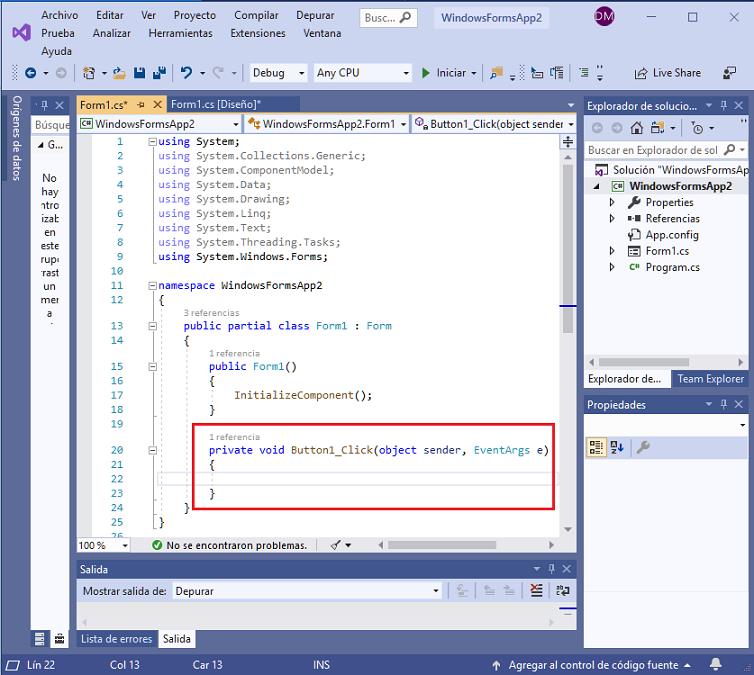Click the indent toolbar icon next to Live Share

click(584, 73)
